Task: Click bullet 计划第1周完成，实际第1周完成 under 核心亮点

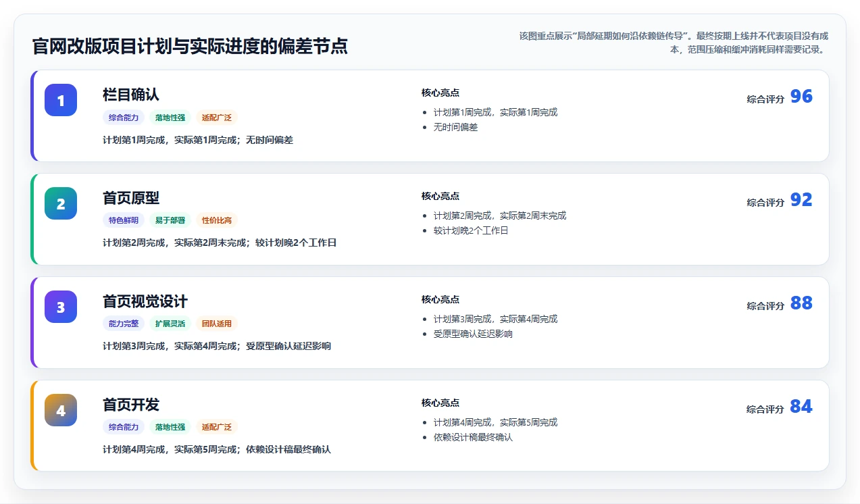Action: 496,113
